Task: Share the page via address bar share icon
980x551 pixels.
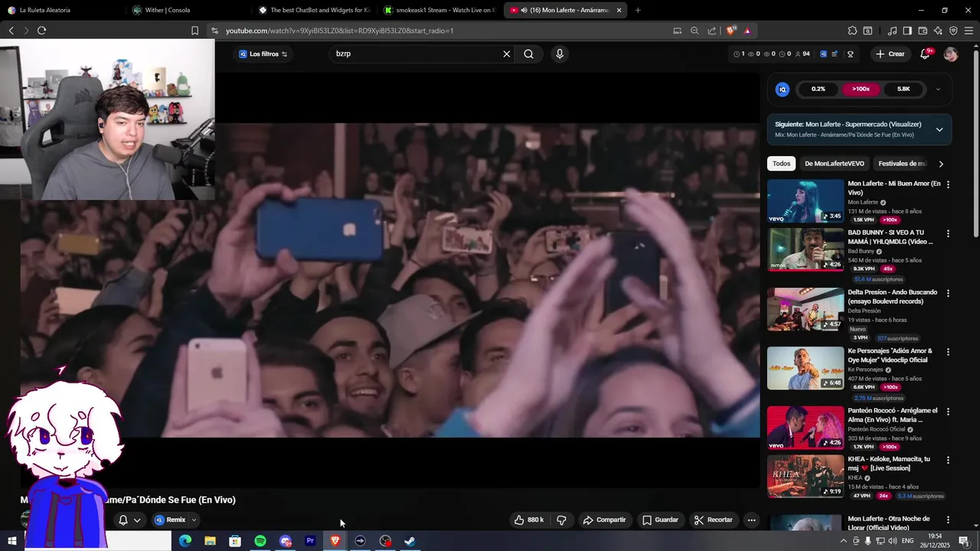Action: pos(712,31)
